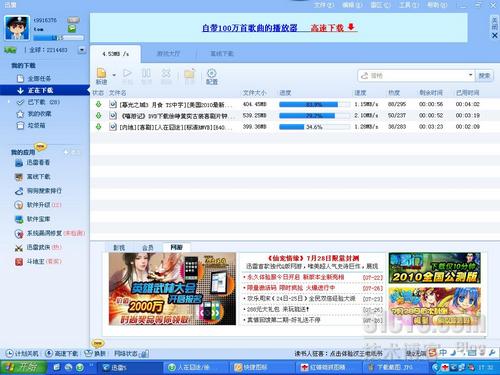This screenshot has height=375, width=500.
Task: Click the green status arrow of 人在囧途 row
Action: (x=98, y=127)
